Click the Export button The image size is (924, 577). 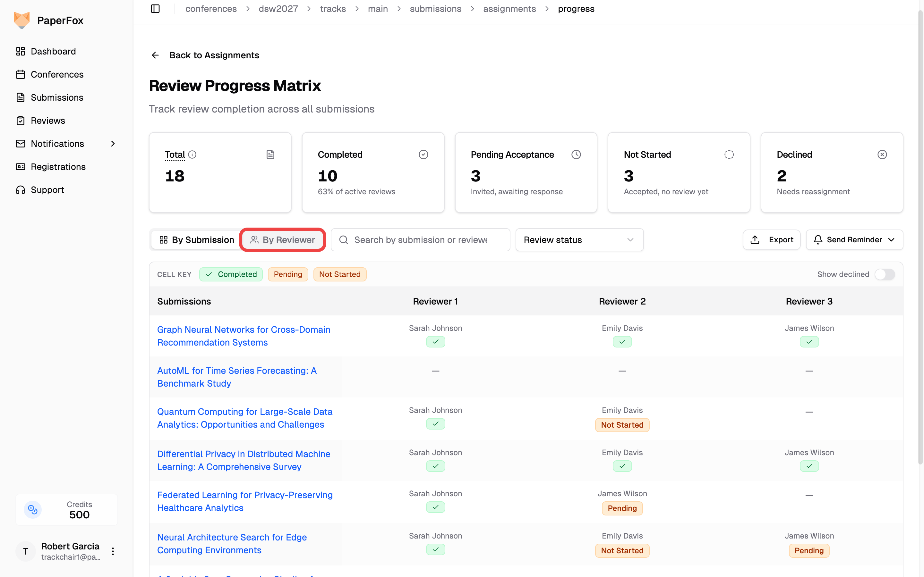(x=771, y=240)
